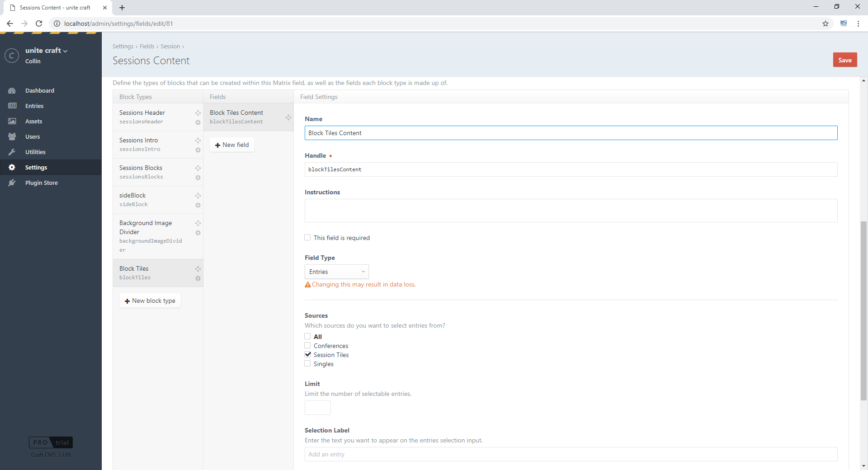
Task: Open settings gear for Background Image Divider
Action: coord(198,233)
